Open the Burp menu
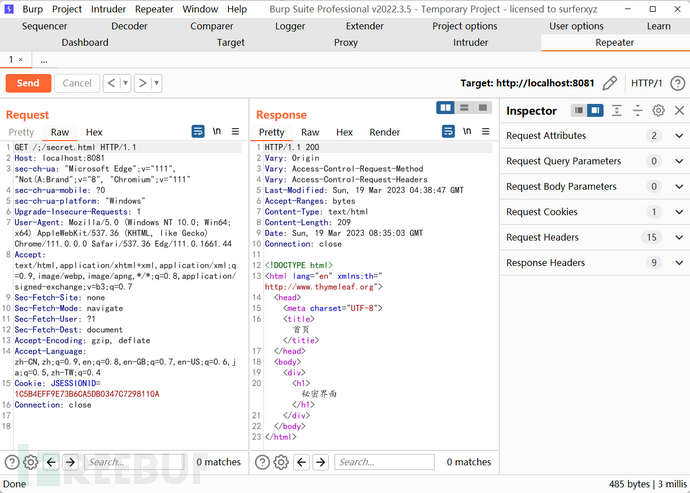690x493 pixels. point(33,9)
